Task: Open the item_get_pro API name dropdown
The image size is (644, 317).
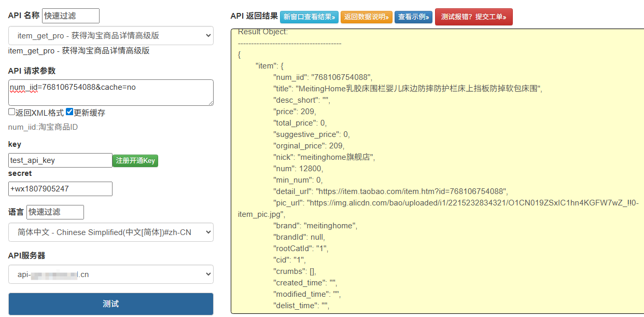Action: (111, 35)
